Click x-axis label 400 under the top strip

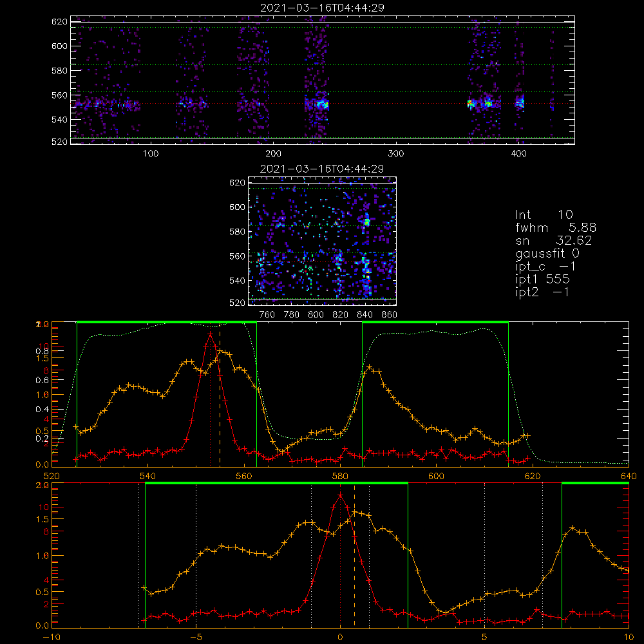click(x=518, y=154)
